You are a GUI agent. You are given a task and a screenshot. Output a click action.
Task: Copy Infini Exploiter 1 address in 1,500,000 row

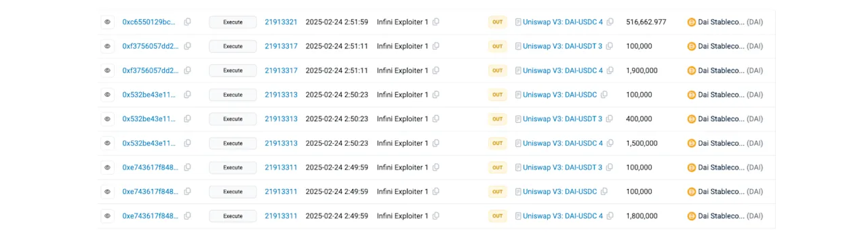(436, 143)
